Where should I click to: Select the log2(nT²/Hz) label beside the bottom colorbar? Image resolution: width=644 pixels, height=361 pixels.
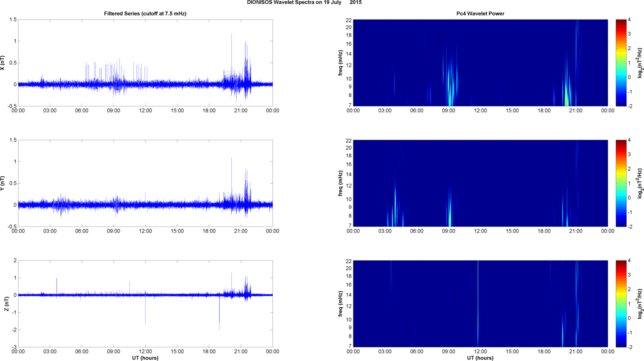pos(640,304)
